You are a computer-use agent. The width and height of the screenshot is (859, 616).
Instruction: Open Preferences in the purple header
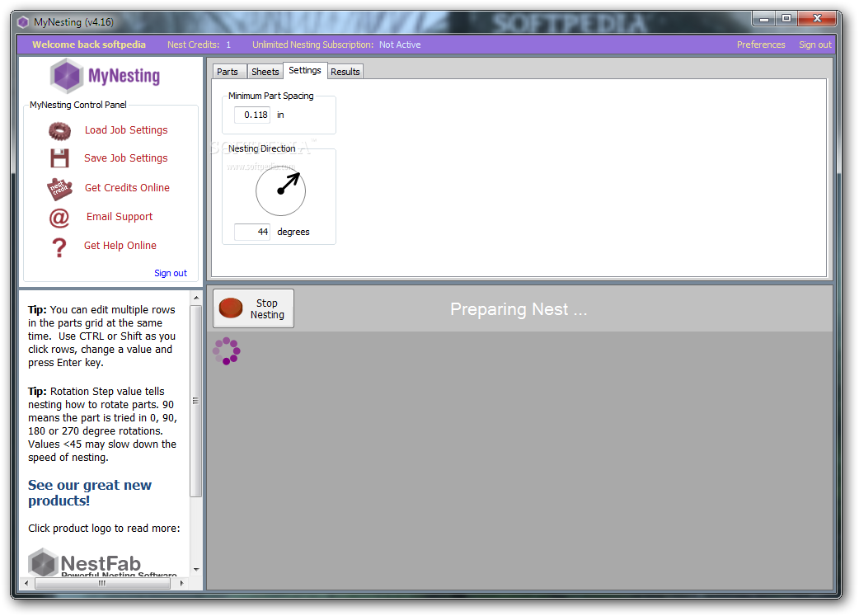(760, 45)
